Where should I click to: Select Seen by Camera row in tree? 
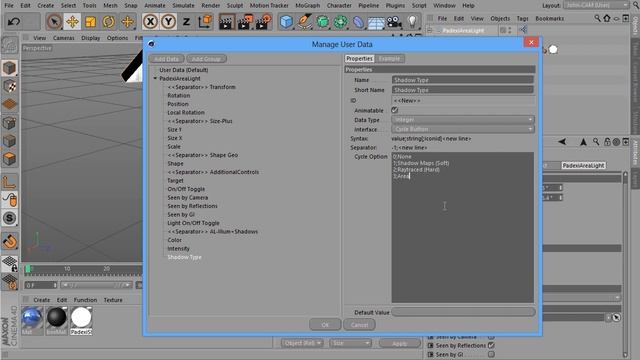pos(187,198)
